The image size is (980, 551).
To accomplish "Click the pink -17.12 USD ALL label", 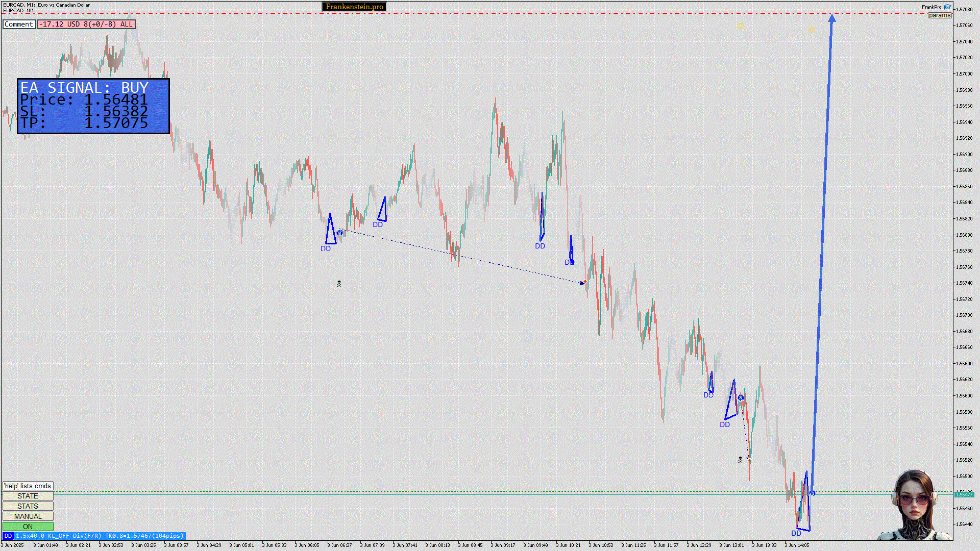I will pyautogui.click(x=86, y=24).
